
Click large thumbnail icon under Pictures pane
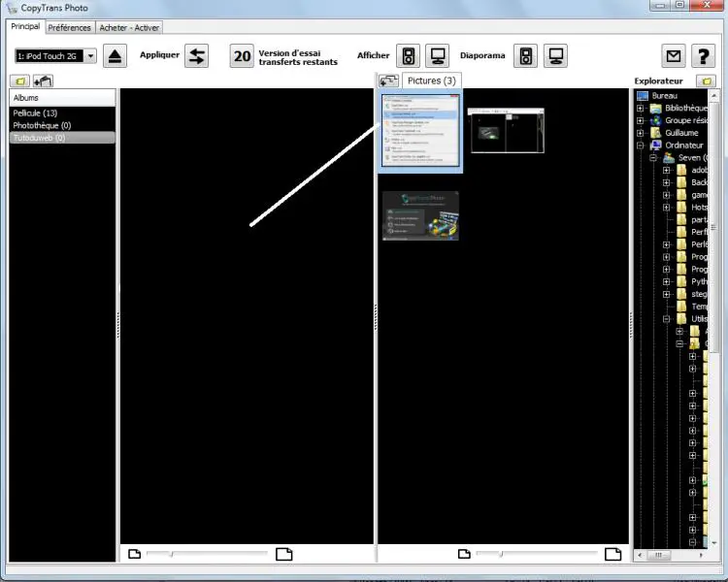tap(612, 554)
